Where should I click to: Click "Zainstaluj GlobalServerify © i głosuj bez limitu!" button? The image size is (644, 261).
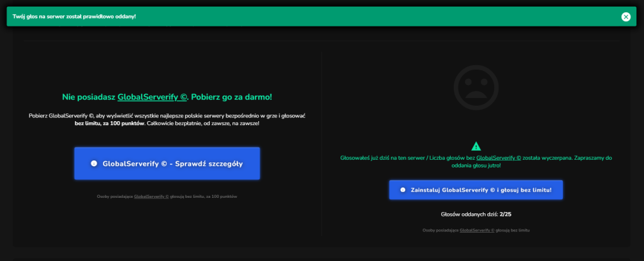coord(476,190)
